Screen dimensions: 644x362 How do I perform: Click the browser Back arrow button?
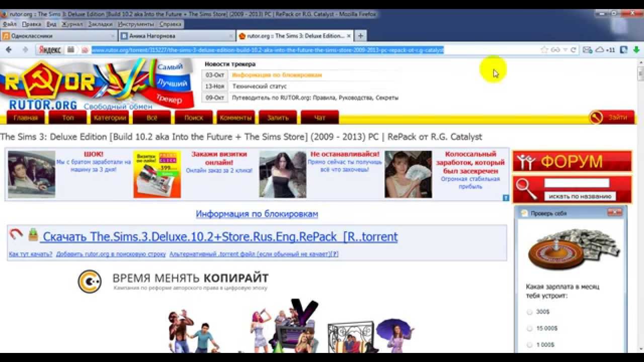pyautogui.click(x=9, y=50)
